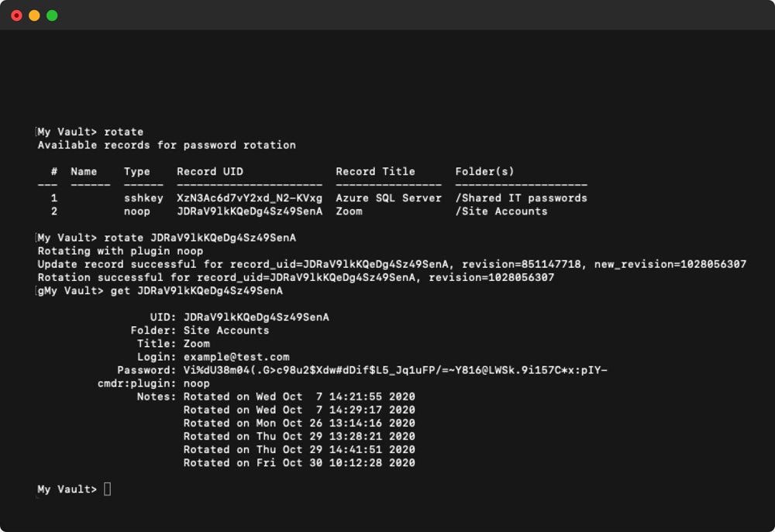Screen dimensions: 775x532
Task: Click the example@test.com login value
Action: point(236,357)
